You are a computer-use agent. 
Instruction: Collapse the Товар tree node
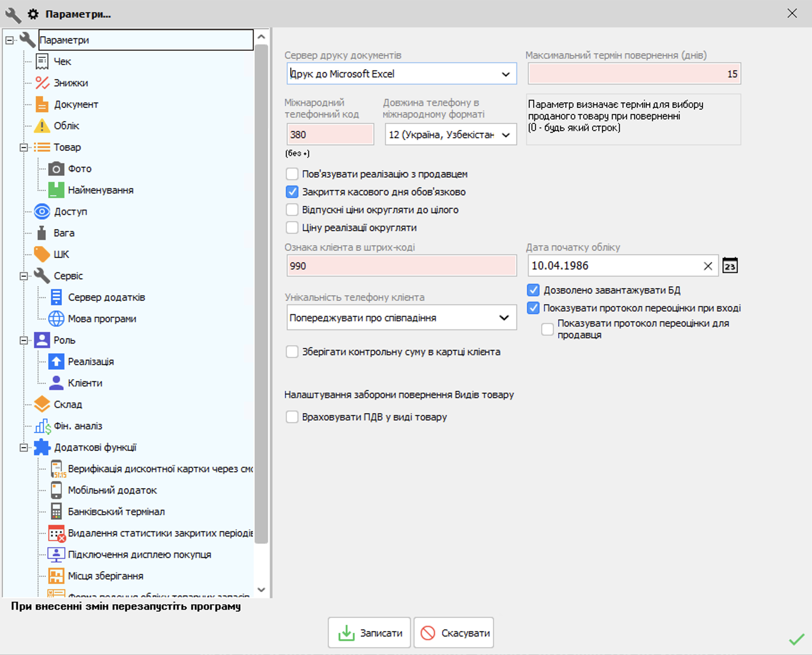click(24, 147)
